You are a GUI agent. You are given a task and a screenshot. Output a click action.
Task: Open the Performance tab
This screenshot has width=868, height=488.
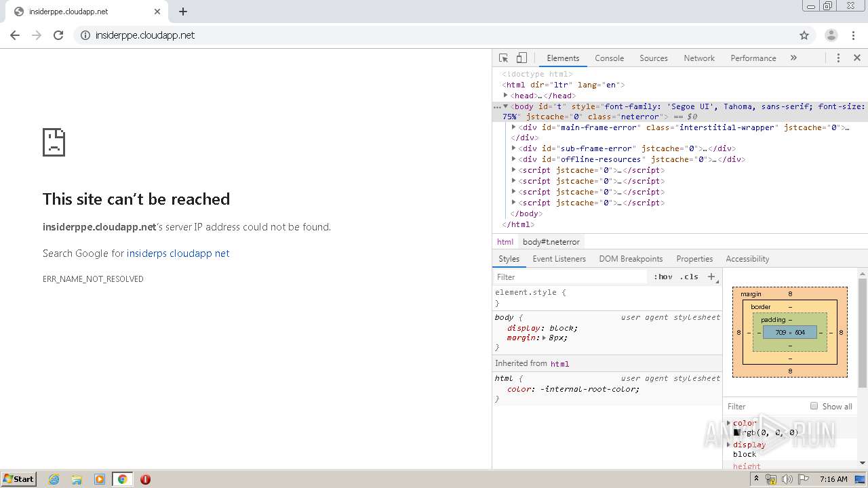[x=753, y=58]
